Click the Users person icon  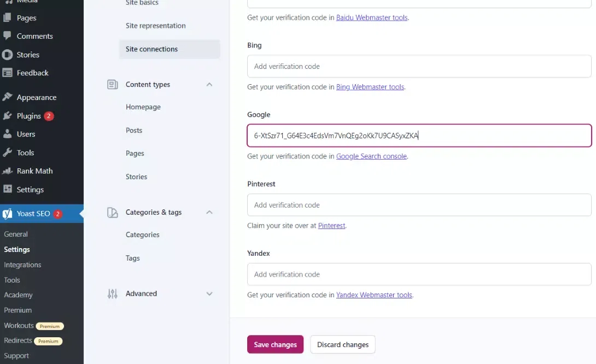pyautogui.click(x=7, y=134)
